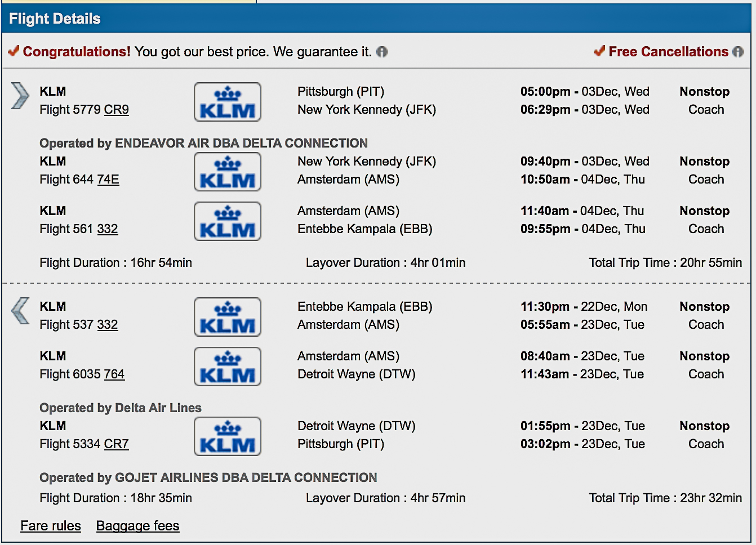The width and height of the screenshot is (756, 545).
Task: Click Amsterdam (AMS) arrival on Flight 644
Action: (x=349, y=180)
